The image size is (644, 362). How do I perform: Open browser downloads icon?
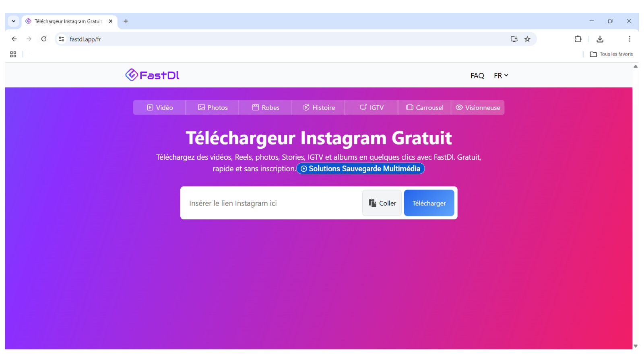click(x=600, y=39)
